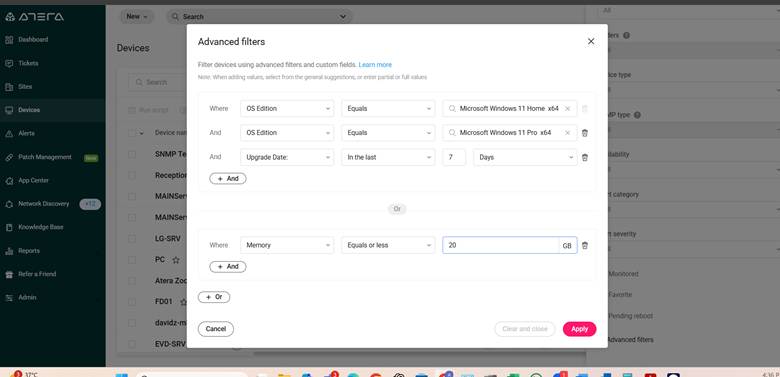Add an And condition below Memory
Image resolution: width=780 pixels, height=377 pixels.
(x=228, y=267)
